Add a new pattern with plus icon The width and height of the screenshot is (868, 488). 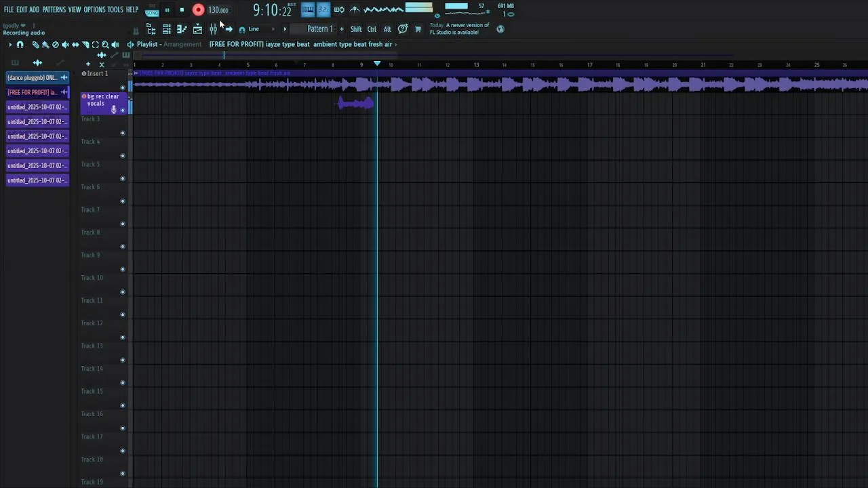point(342,29)
